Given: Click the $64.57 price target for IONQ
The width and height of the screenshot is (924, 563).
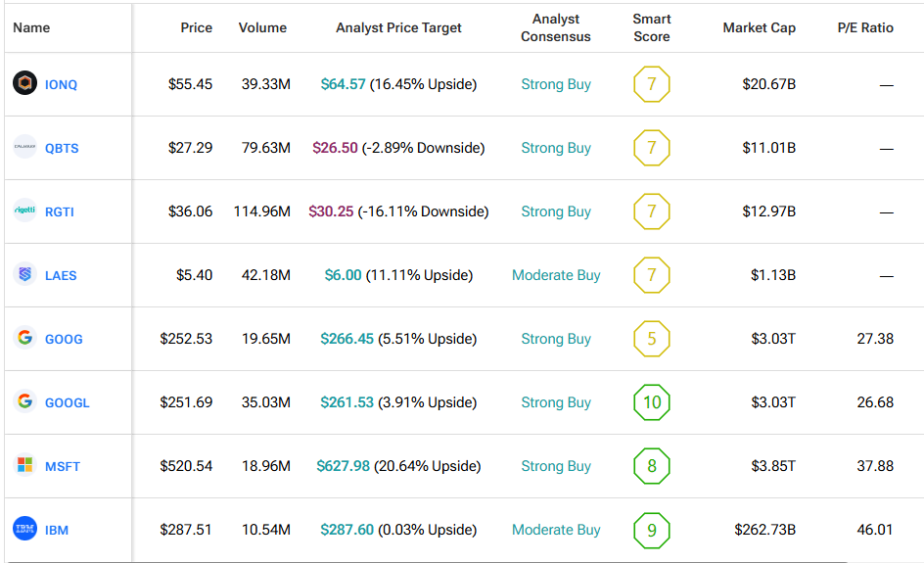Looking at the screenshot, I should (343, 84).
